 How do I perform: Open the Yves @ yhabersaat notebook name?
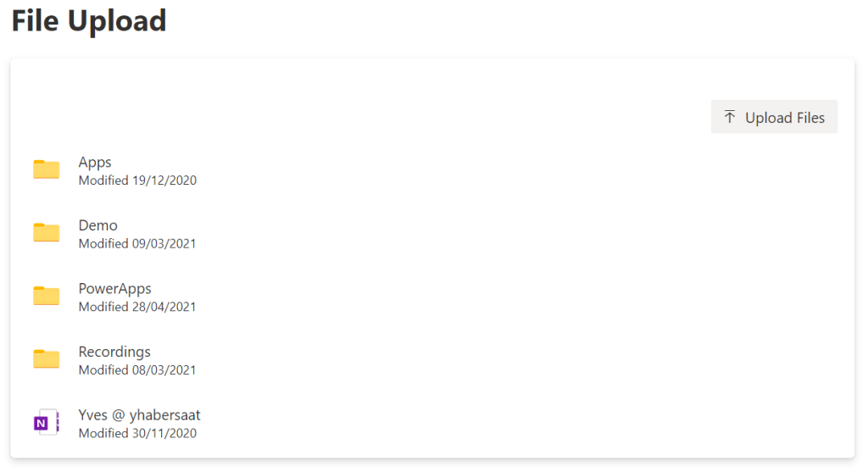tap(139, 415)
